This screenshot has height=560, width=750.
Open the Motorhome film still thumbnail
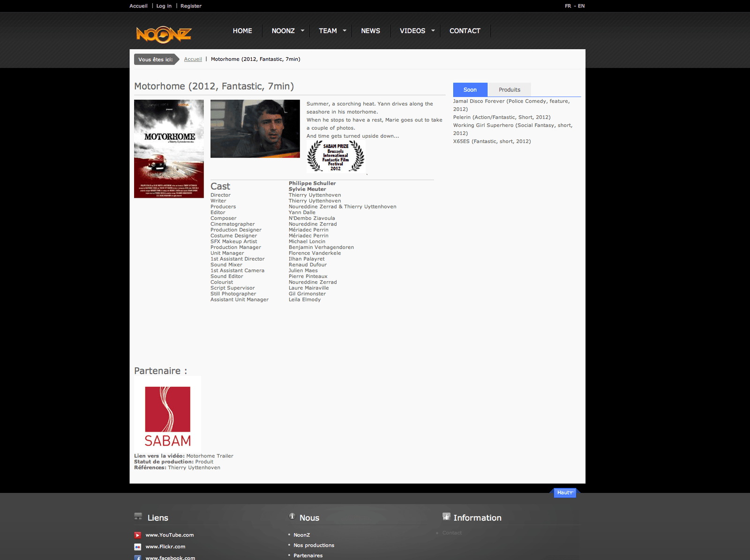[x=255, y=129]
